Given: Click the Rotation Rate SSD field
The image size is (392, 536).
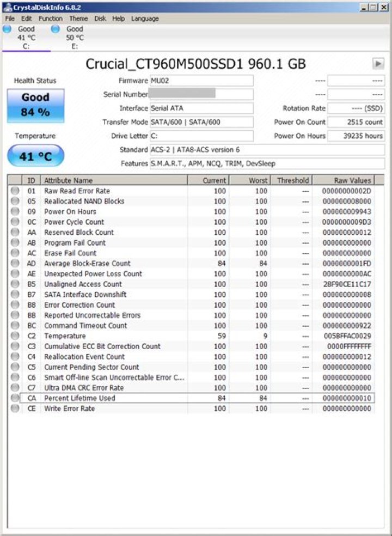Looking at the screenshot, I should coord(356,108).
